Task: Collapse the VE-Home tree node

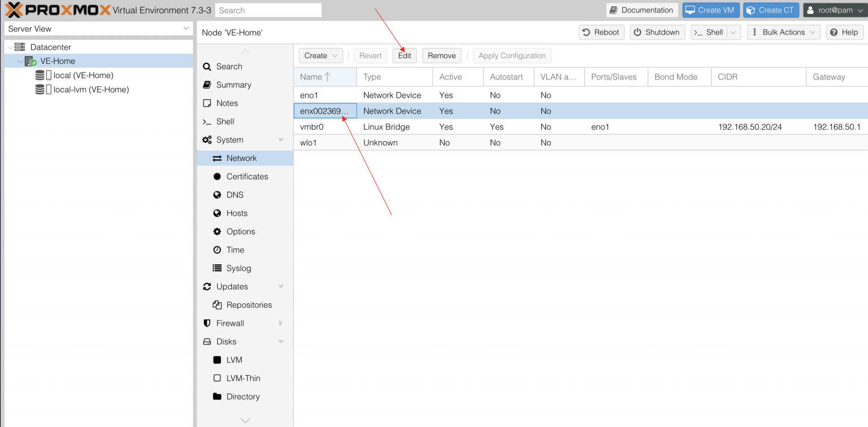Action: pyautogui.click(x=20, y=60)
